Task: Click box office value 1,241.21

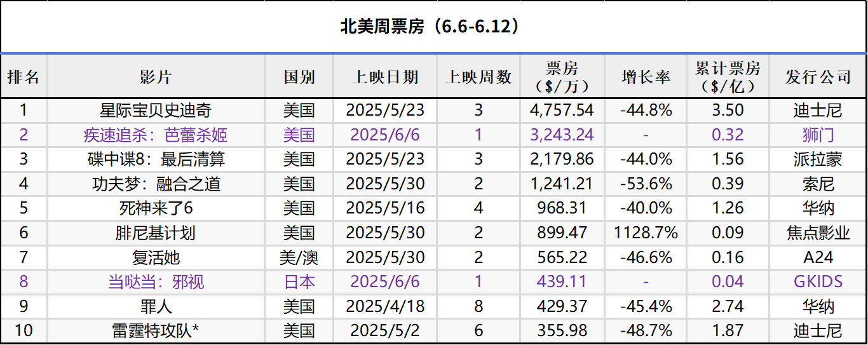Action: point(562,184)
